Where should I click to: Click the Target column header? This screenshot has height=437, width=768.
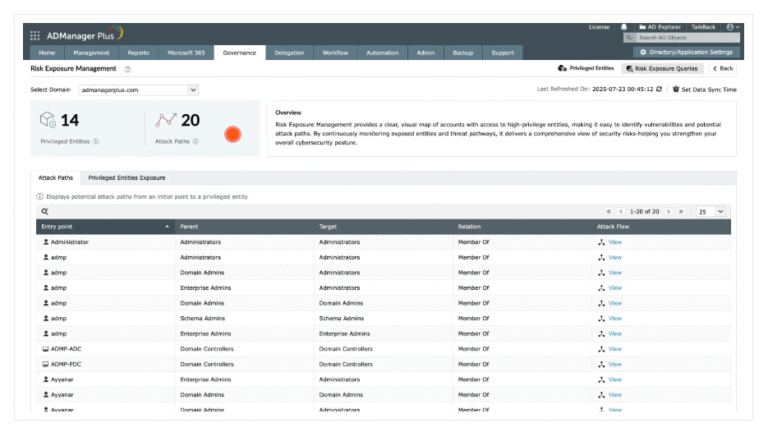[384, 226]
